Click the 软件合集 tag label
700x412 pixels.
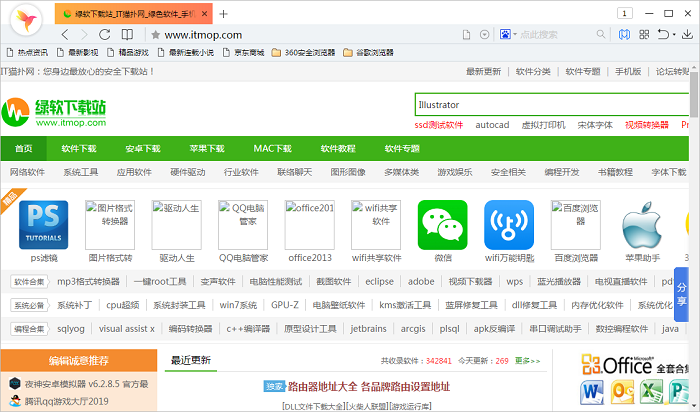29,282
